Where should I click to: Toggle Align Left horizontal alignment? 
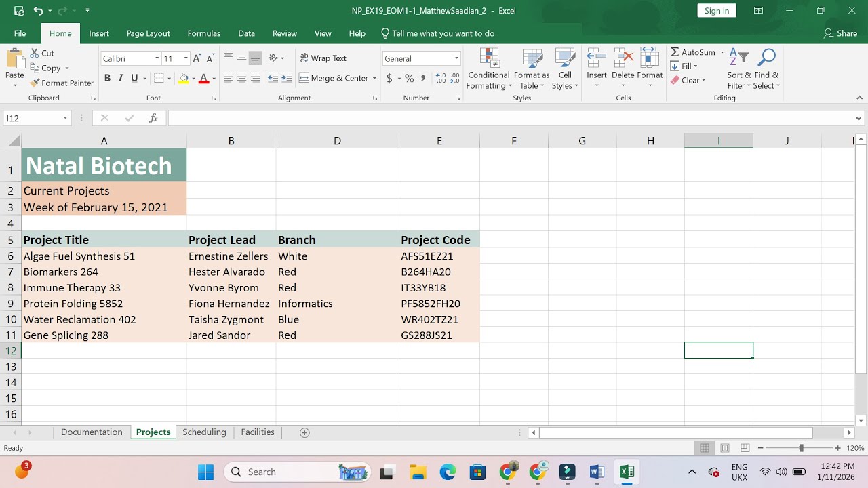point(228,78)
